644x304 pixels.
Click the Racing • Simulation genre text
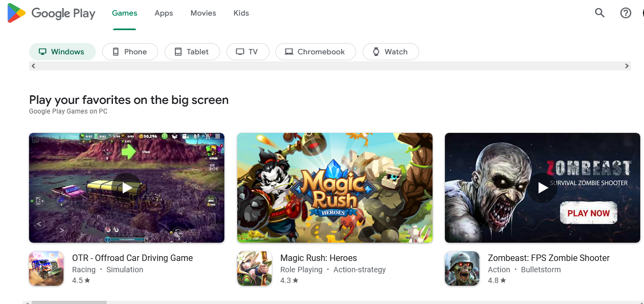pyautogui.click(x=108, y=270)
